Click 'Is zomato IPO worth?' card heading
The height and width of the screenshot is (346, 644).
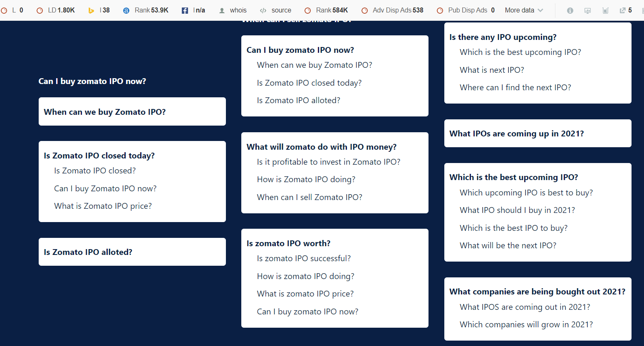(288, 243)
